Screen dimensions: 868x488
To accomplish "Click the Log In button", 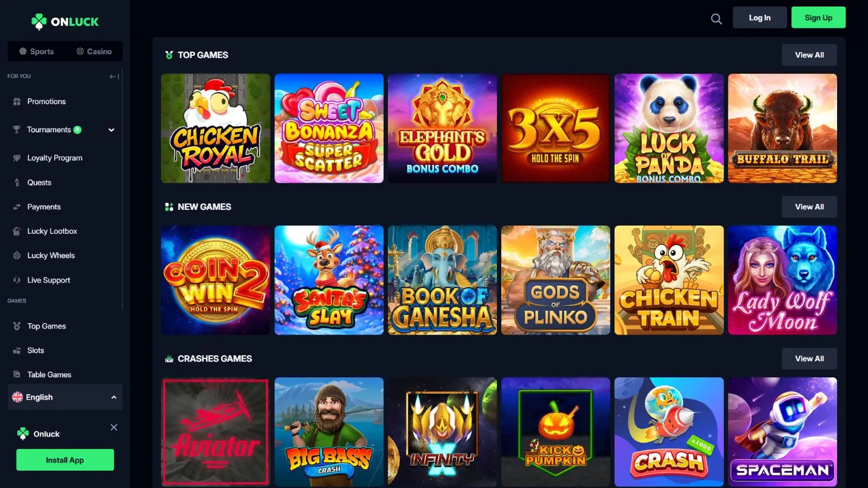I will [759, 17].
